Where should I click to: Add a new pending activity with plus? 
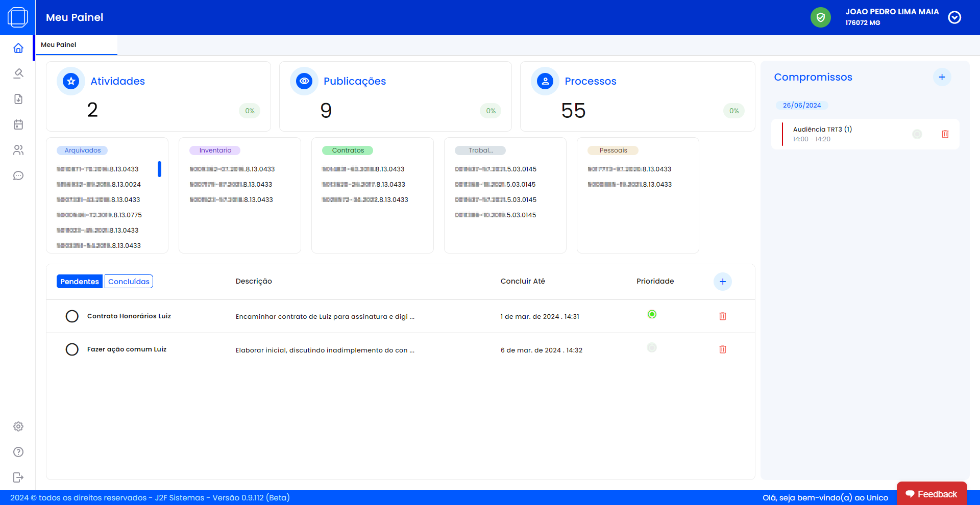[722, 282]
